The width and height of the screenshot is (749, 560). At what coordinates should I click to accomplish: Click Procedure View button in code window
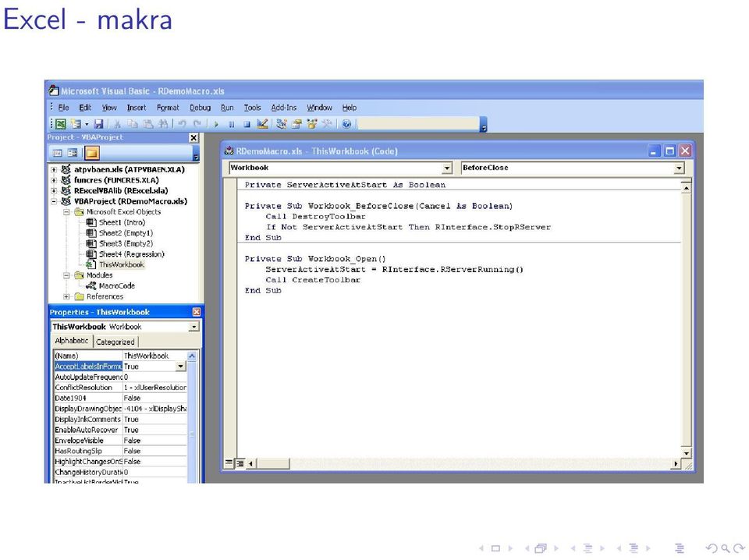coord(229,463)
